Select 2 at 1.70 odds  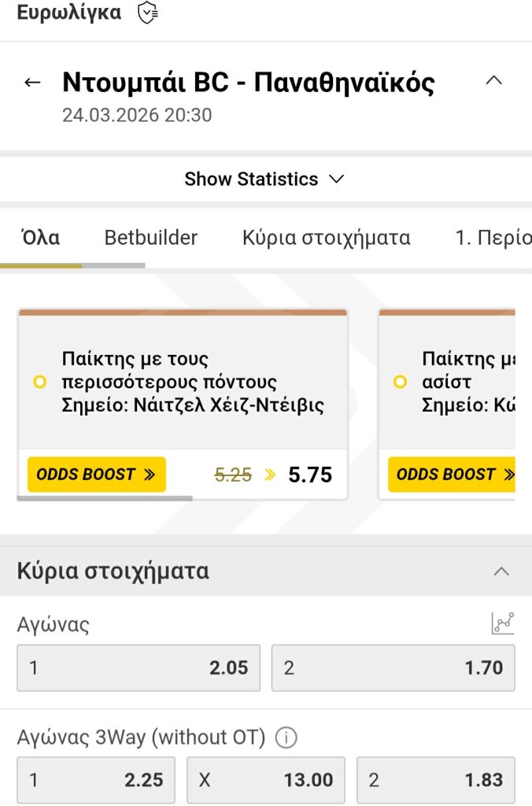click(x=393, y=667)
